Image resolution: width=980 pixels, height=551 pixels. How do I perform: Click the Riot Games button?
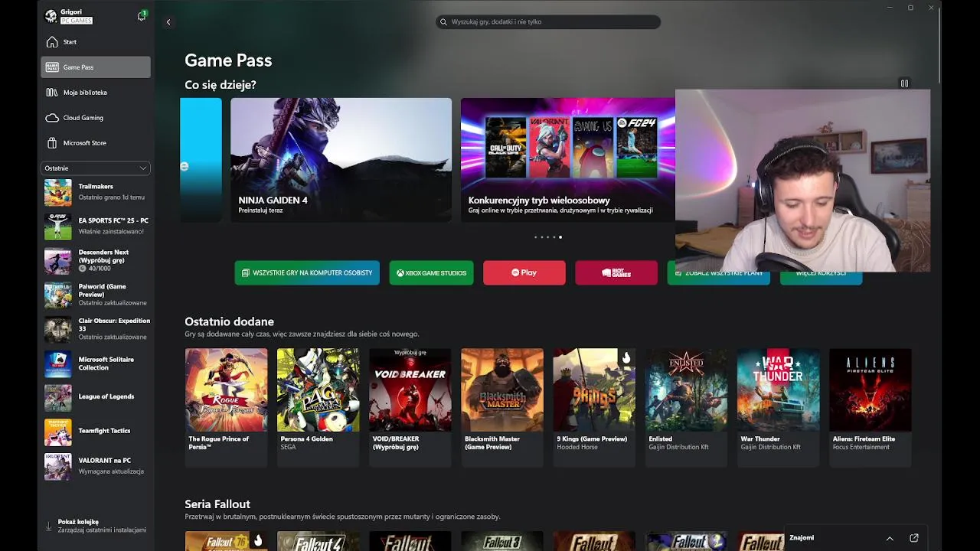click(616, 273)
